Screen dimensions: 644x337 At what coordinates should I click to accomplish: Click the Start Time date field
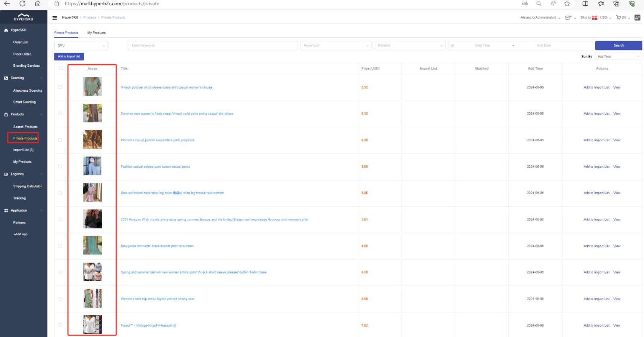point(482,45)
